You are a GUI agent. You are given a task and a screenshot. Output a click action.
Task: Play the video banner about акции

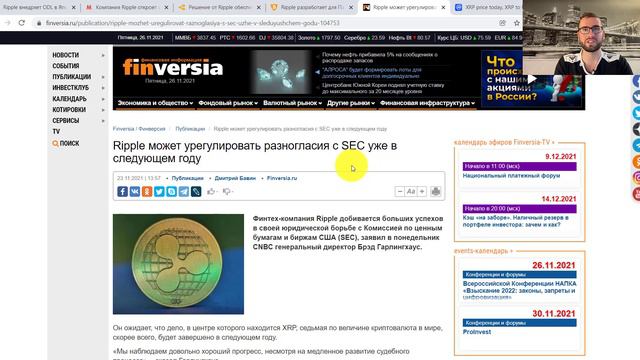tap(532, 79)
